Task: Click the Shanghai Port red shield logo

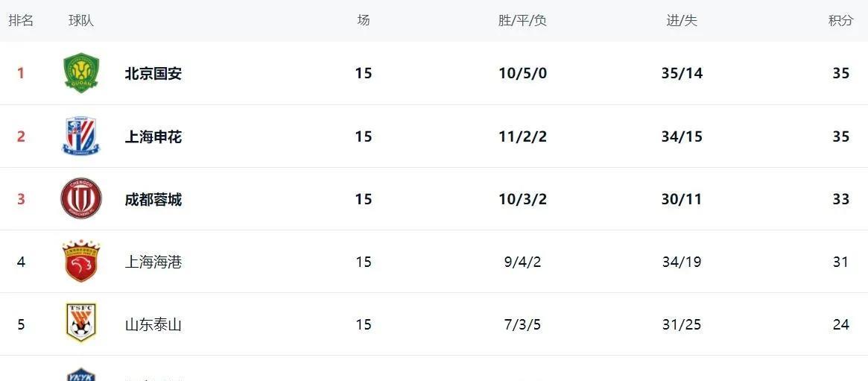Action: click(80, 262)
